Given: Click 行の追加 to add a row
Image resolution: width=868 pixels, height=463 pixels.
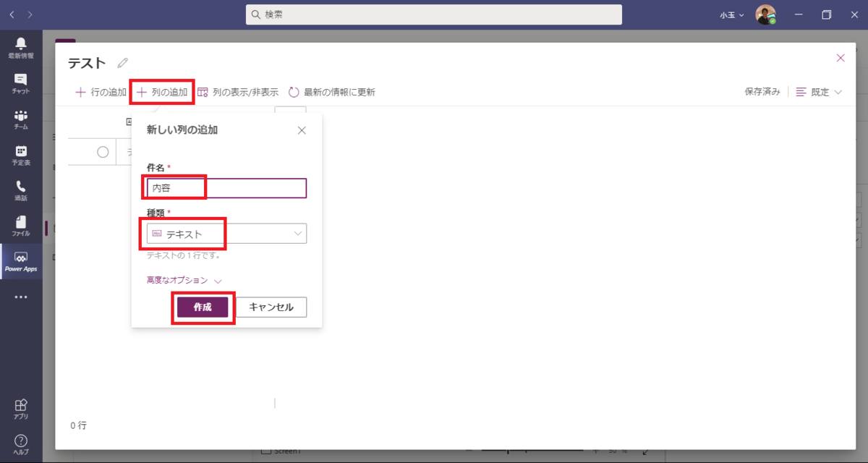Looking at the screenshot, I should click(101, 92).
